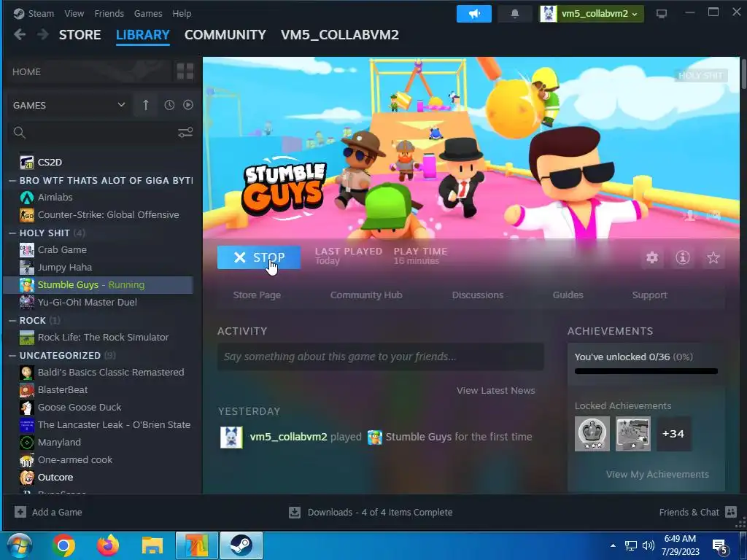This screenshot has width=747, height=560.
Task: Open the vm5_collabvm2 account dropdown
Action: 592,14
